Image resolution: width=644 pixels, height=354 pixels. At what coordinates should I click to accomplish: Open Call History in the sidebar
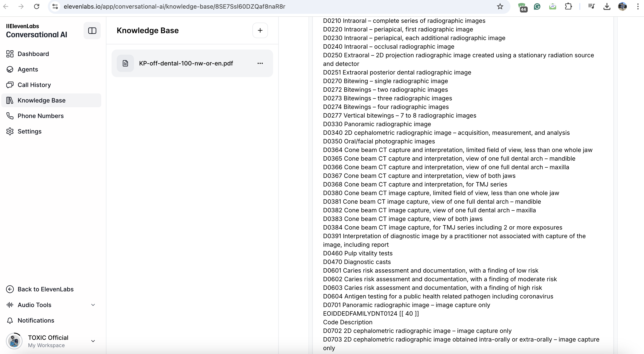[x=34, y=85]
